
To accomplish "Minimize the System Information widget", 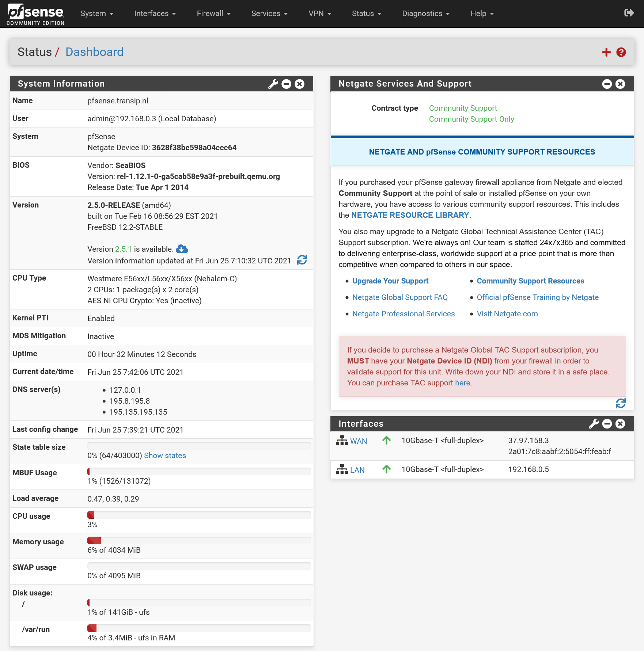I will pos(287,84).
